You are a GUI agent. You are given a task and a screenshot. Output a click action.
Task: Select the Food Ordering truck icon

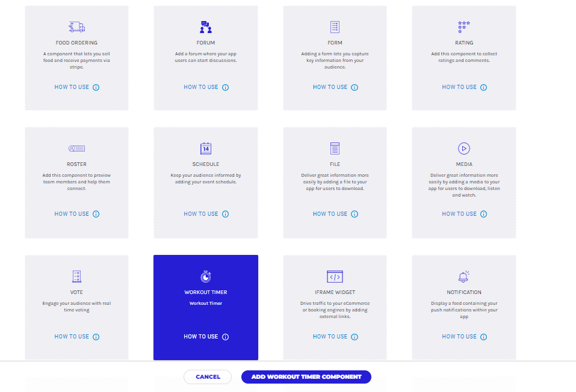point(76,27)
